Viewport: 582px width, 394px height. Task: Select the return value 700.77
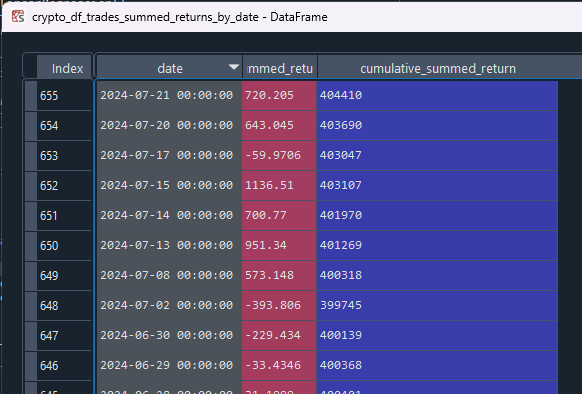(x=279, y=216)
